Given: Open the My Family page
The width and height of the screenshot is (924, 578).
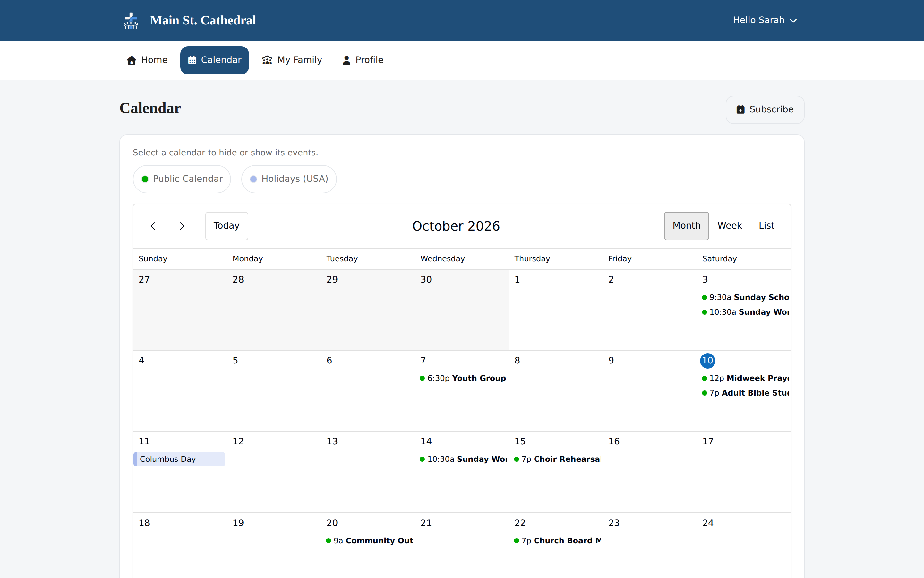Looking at the screenshot, I should point(292,60).
